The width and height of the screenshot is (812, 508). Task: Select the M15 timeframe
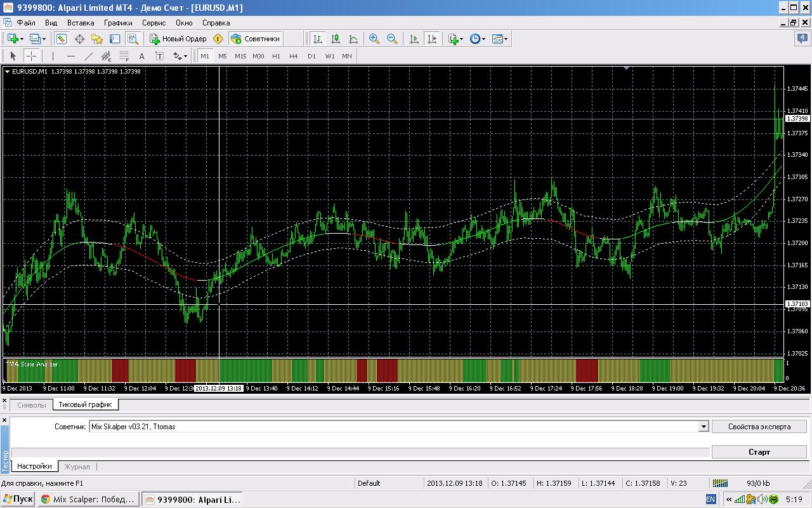click(x=240, y=56)
